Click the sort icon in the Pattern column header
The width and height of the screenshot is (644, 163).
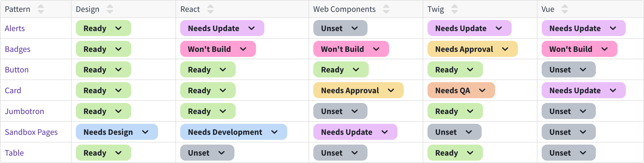pos(41,9)
